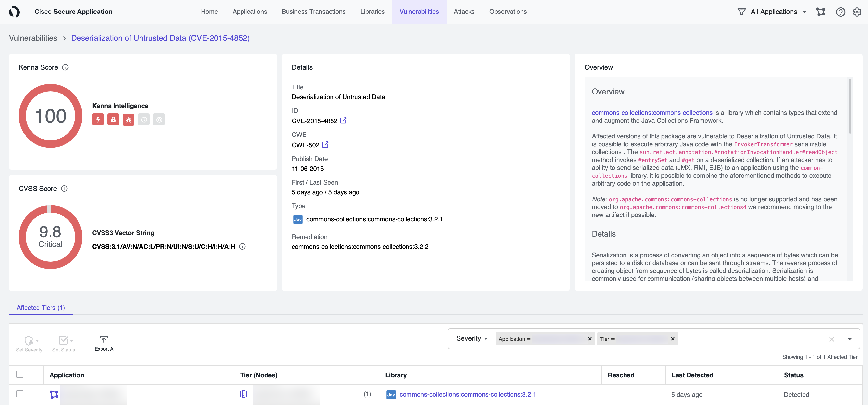The height and width of the screenshot is (405, 868).
Task: Tick the select-all checkbox in table header
Action: pos(20,374)
